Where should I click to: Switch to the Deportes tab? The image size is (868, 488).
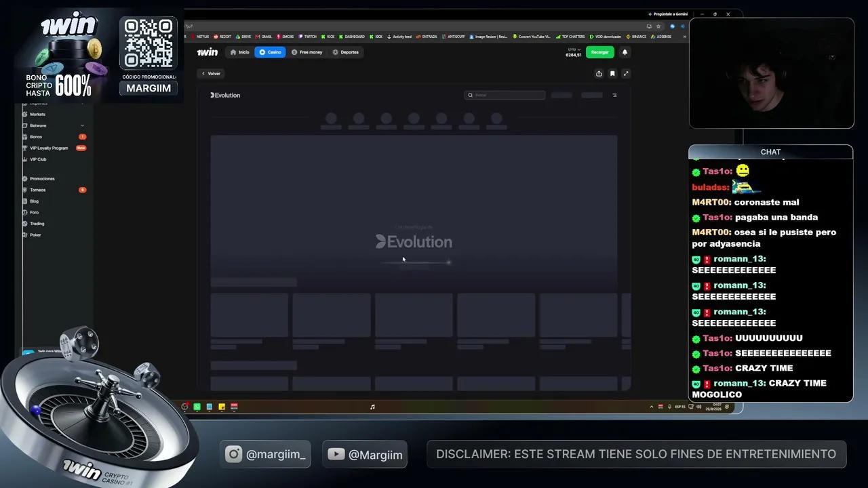pyautogui.click(x=345, y=52)
